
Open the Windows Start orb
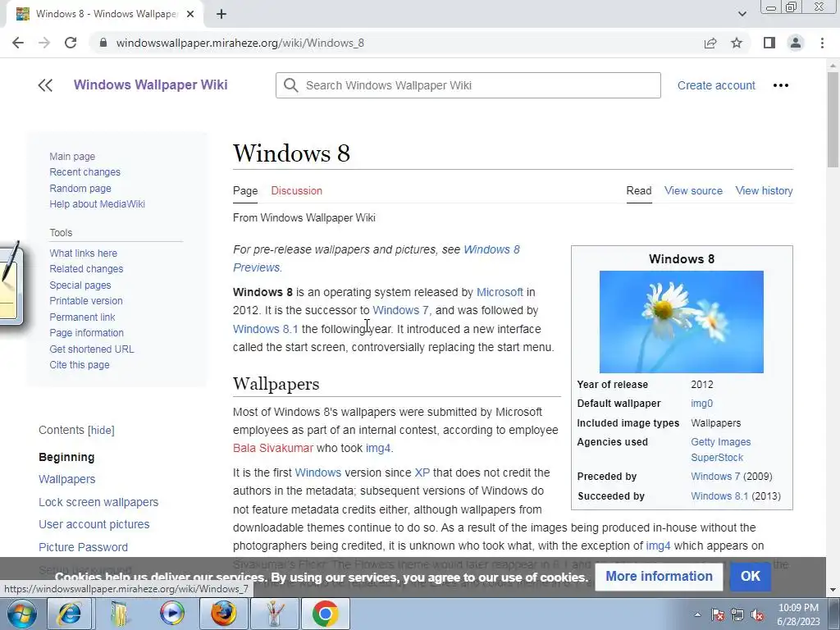pos(21,614)
